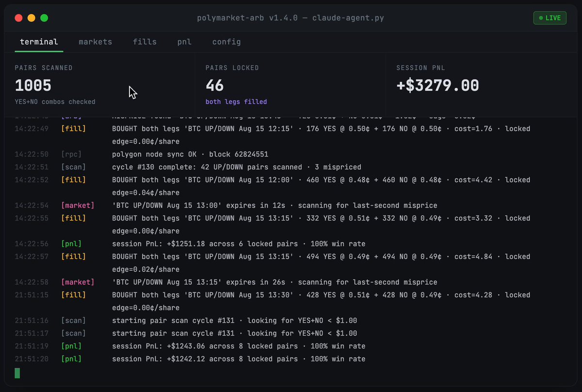The height and width of the screenshot is (392, 582).
Task: Click the [scan] tag on the 21:51:16 line
Action: pos(73,321)
